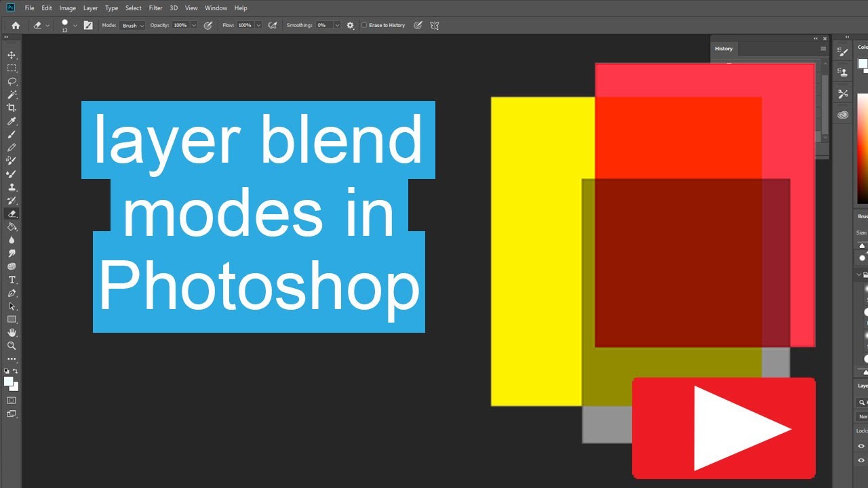The height and width of the screenshot is (488, 868).
Task: Open the Brushes panel icon in dock
Action: [843, 52]
